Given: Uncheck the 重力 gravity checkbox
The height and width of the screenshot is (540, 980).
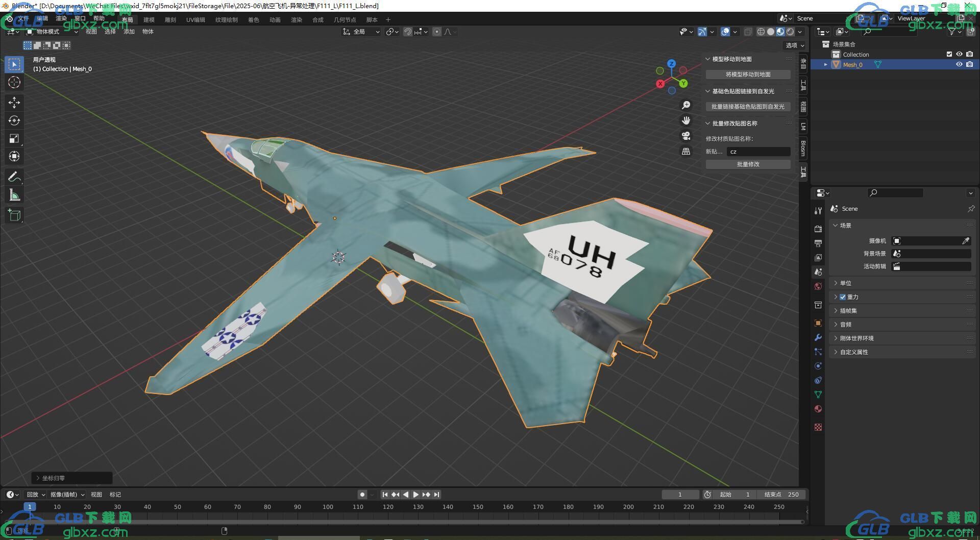Looking at the screenshot, I should (843, 297).
